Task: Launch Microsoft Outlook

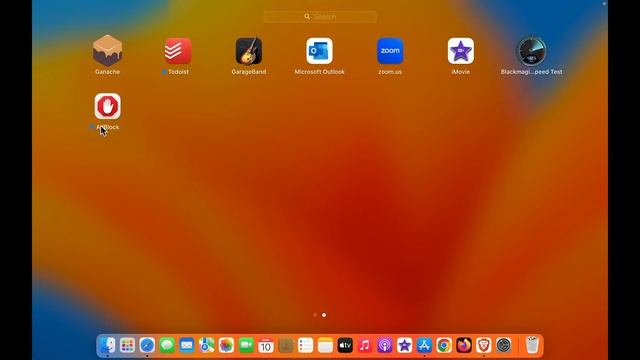Action: point(319,51)
